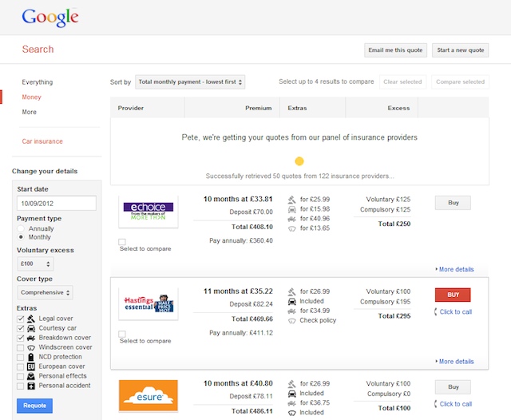Uncheck Legal cover extra

pos(21,319)
